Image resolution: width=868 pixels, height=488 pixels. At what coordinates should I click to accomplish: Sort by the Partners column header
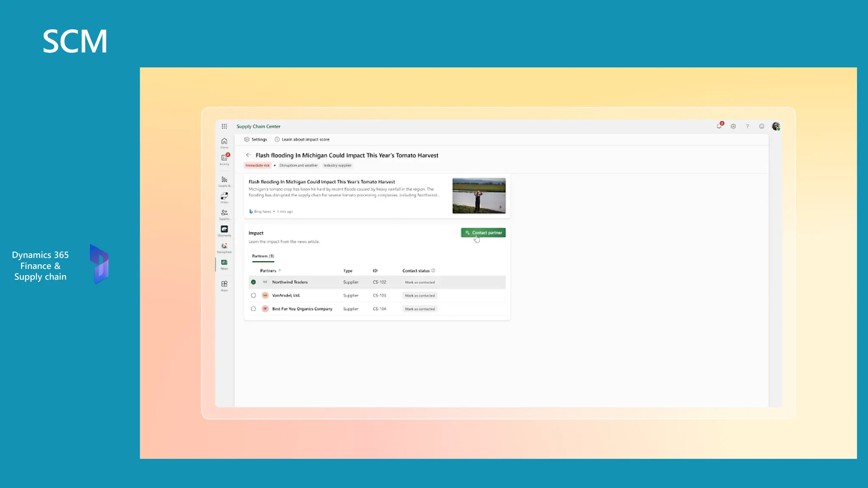point(270,270)
